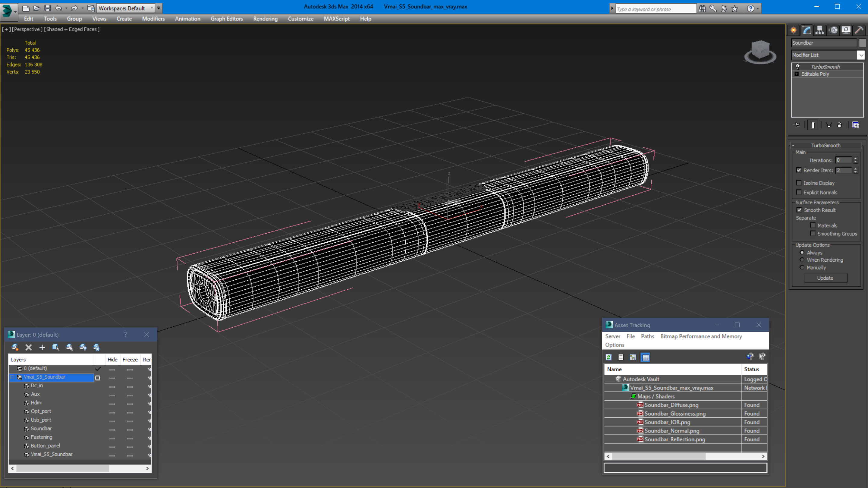Enable the Isoline Display checkbox
This screenshot has height=488, width=868.
pos(799,183)
